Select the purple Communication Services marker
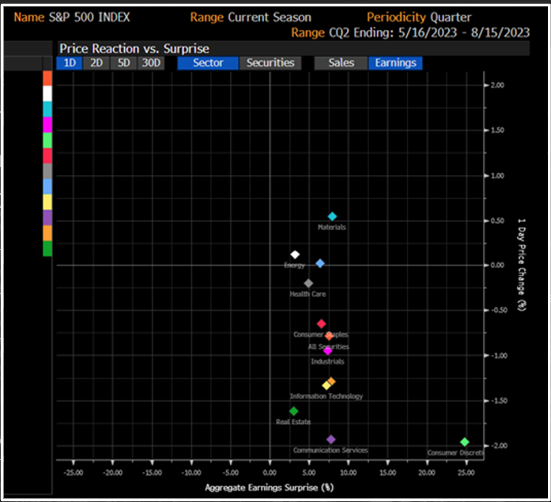 pos(331,439)
